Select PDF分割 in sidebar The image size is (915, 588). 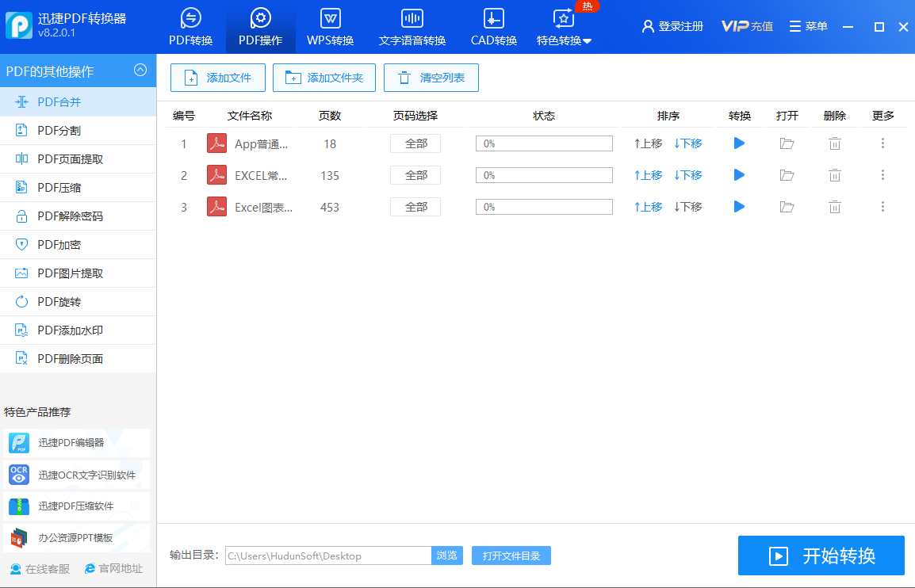78,131
